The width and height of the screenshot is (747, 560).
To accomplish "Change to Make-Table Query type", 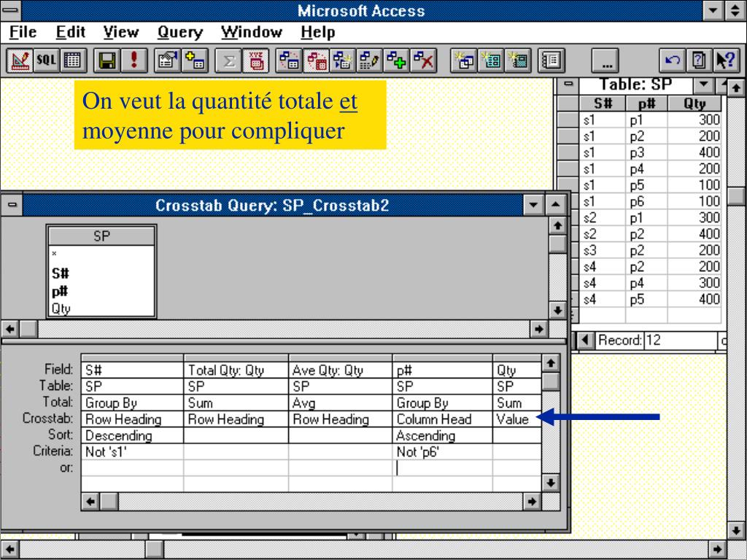I will (343, 61).
